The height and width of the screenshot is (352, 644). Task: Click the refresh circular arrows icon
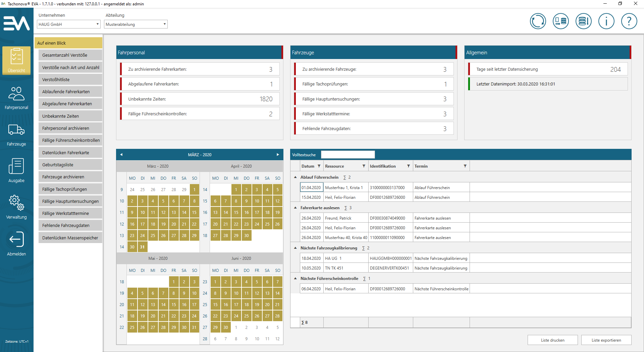coord(538,21)
